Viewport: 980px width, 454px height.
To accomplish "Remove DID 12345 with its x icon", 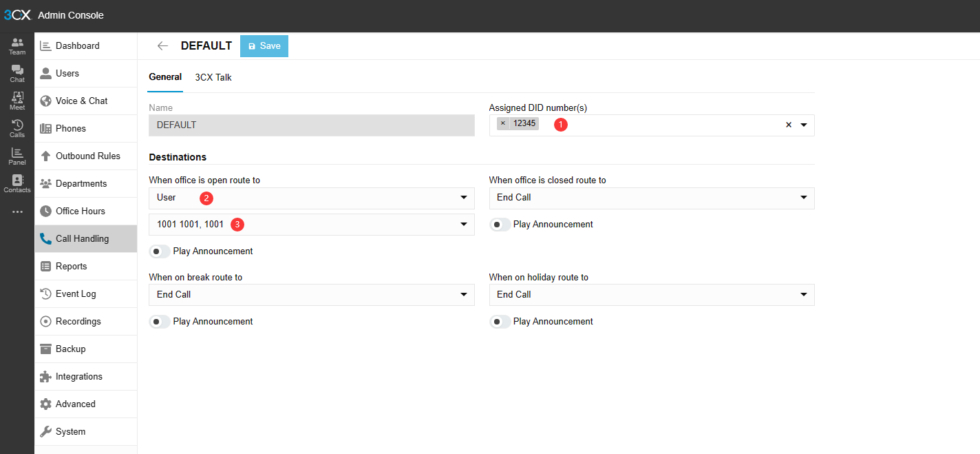I will pyautogui.click(x=502, y=123).
